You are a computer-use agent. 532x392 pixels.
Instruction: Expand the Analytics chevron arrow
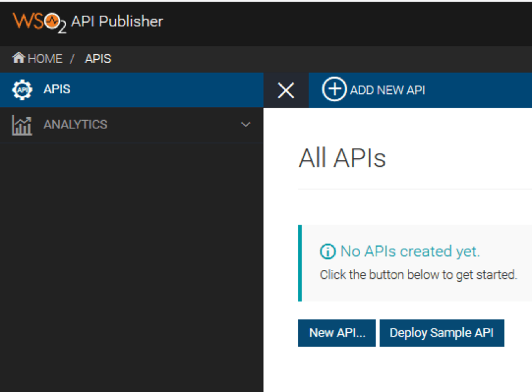[x=246, y=125]
